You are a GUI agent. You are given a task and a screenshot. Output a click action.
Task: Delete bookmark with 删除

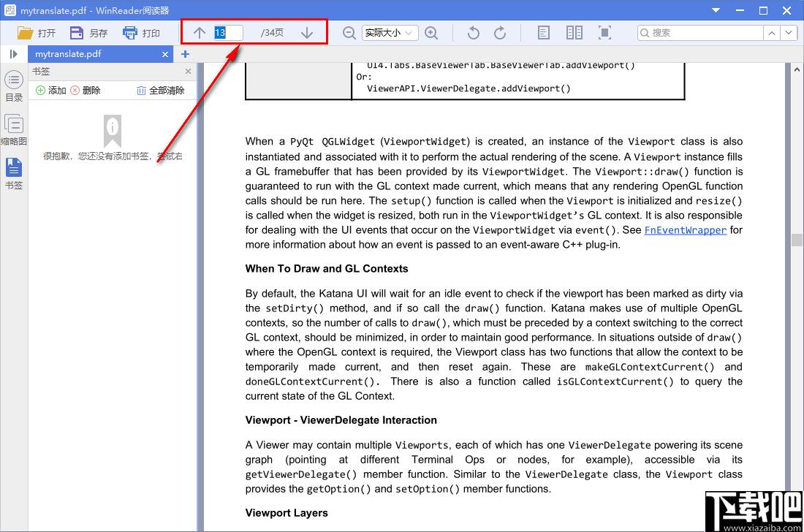click(85, 91)
